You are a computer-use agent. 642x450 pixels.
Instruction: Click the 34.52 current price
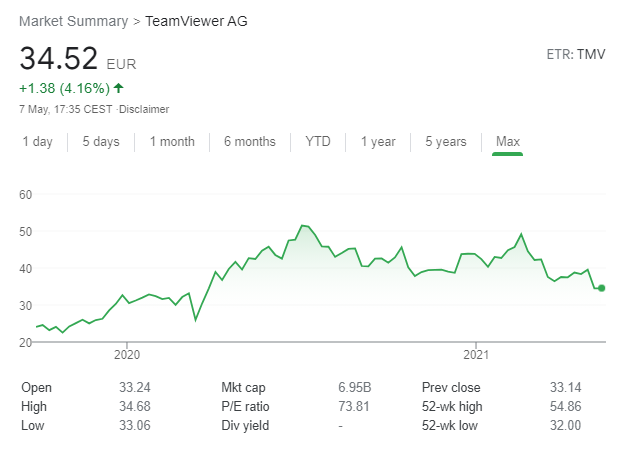point(59,58)
